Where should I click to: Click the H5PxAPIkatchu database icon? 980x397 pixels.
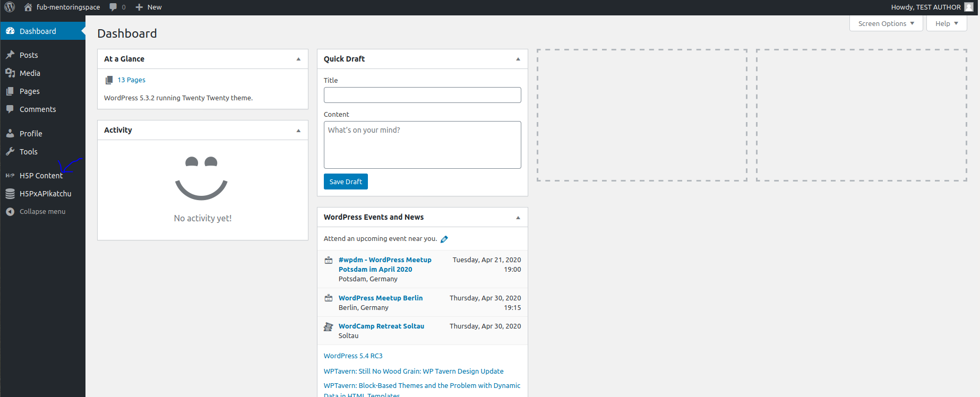pyautogui.click(x=10, y=194)
